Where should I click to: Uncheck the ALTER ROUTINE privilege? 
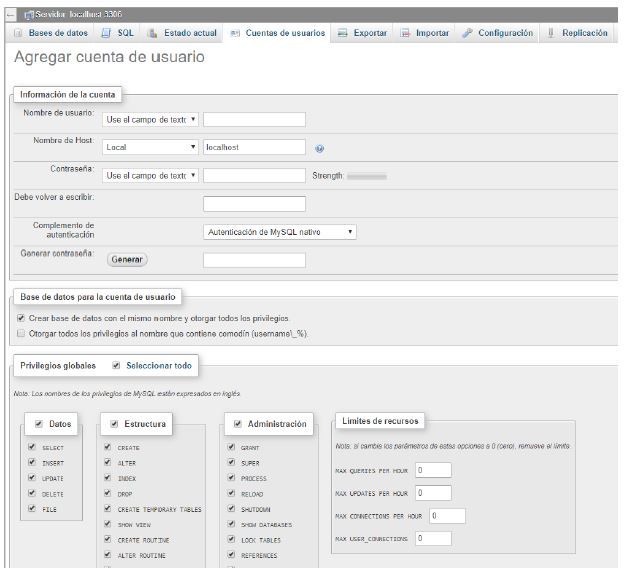[x=107, y=554]
